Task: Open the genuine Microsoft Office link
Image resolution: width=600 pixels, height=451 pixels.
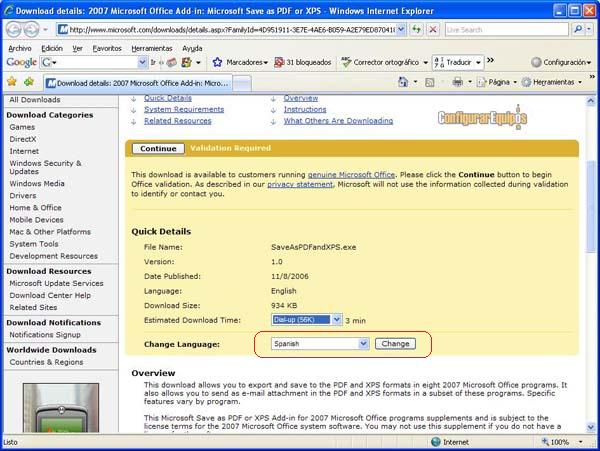Action: coord(351,174)
